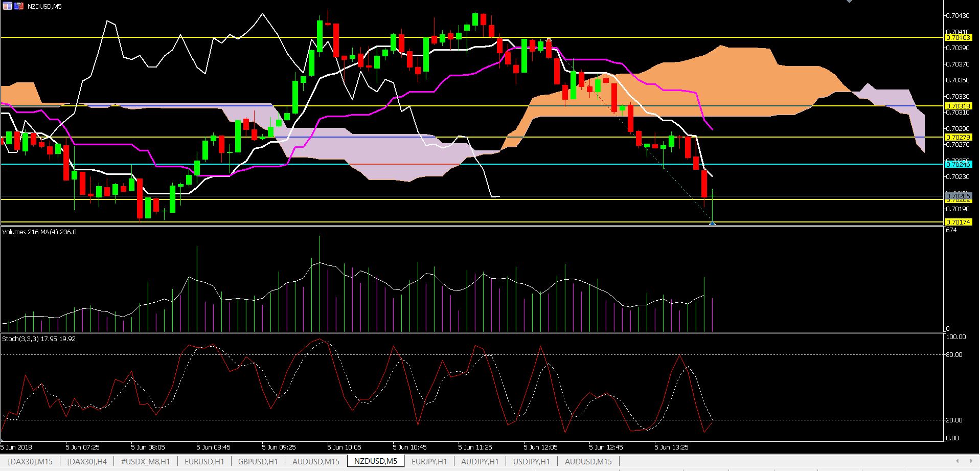Click the yellow 0.70318 price label

(x=958, y=106)
